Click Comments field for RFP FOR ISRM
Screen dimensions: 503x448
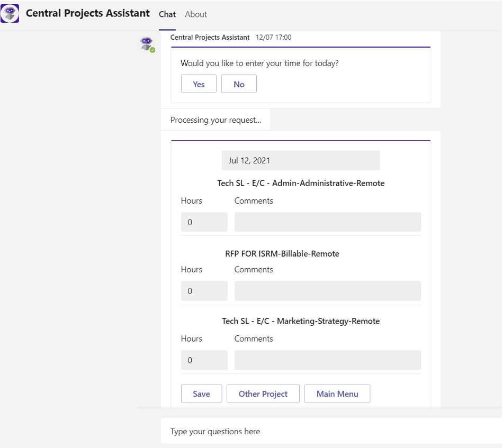click(x=327, y=291)
